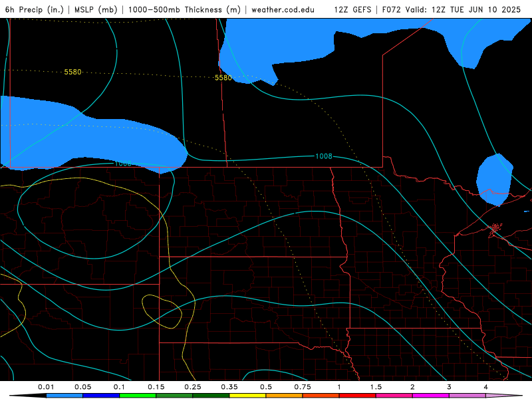
Task: Click the '0.05' legend value
Action: (82, 387)
